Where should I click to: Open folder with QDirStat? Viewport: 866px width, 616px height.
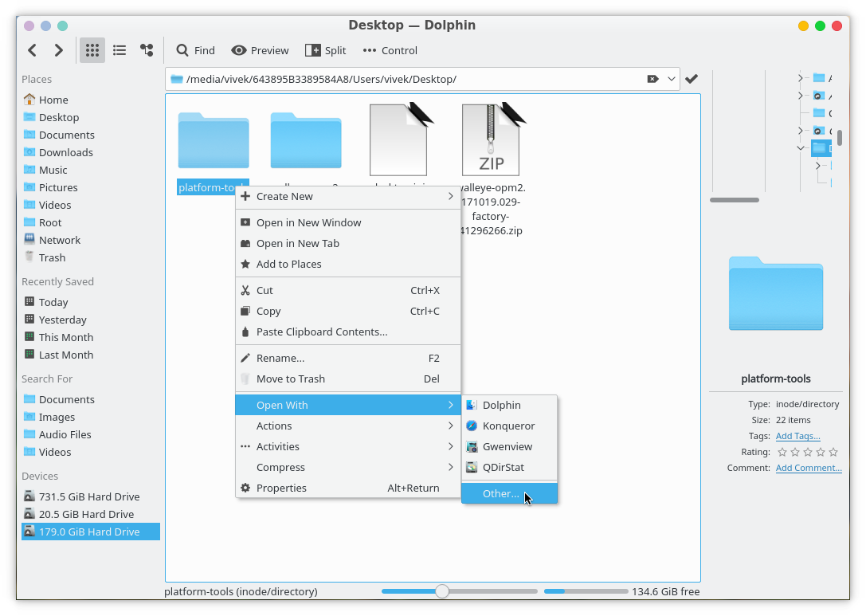pos(509,468)
